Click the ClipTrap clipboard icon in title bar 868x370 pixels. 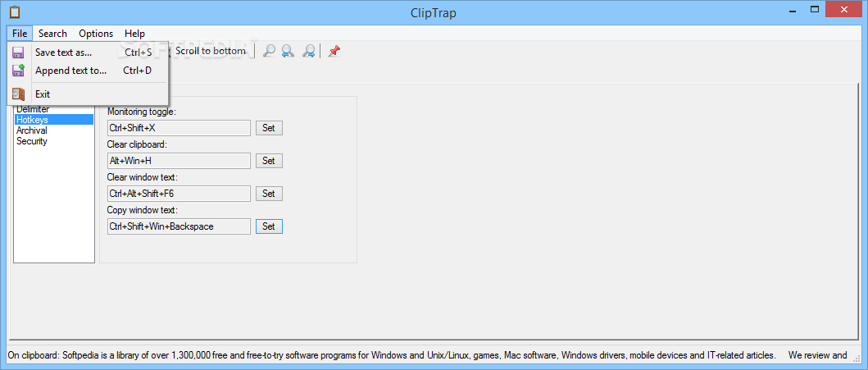click(15, 11)
